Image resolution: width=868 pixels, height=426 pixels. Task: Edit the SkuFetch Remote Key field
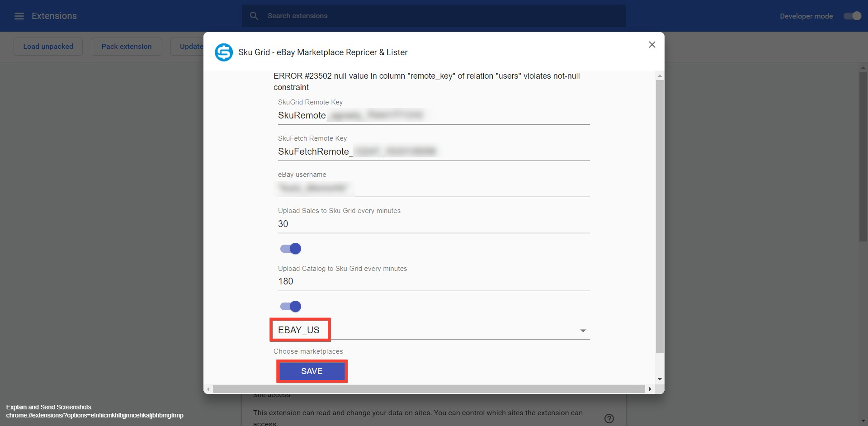(434, 152)
